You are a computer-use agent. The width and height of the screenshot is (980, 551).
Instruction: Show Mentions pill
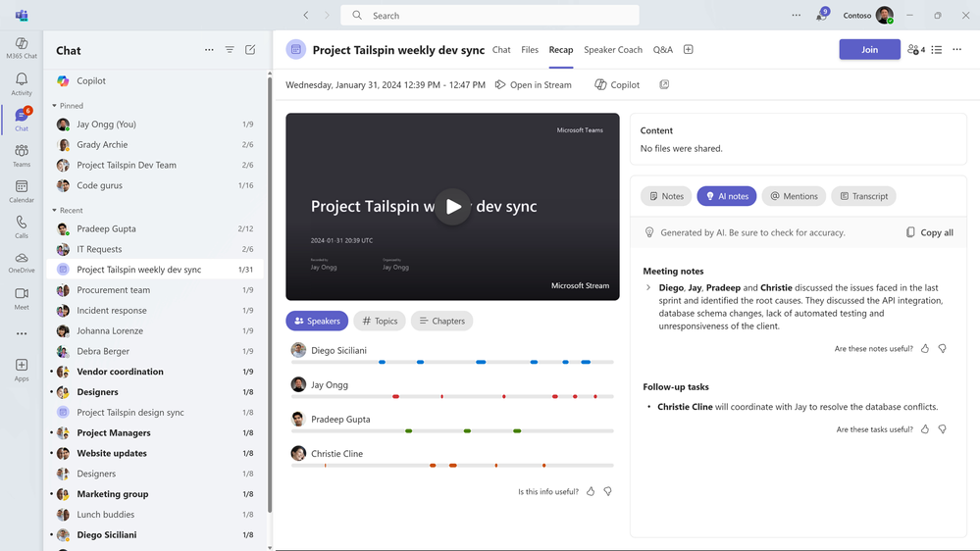[794, 196]
